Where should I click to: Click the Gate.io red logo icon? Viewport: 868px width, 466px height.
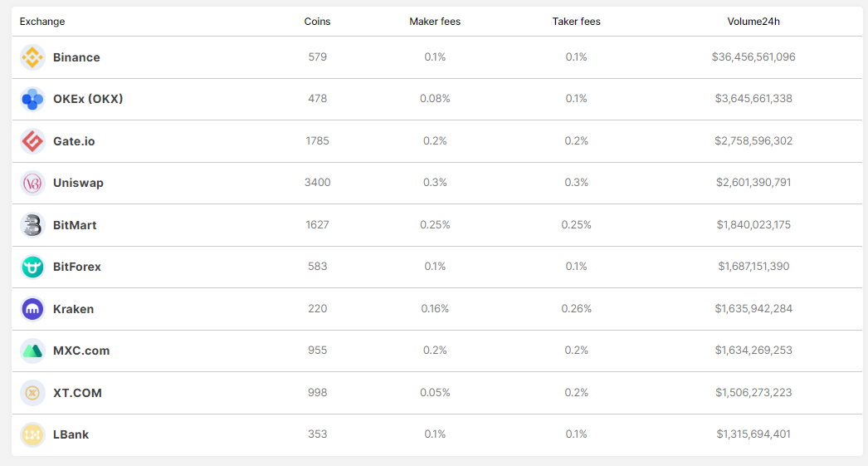32,141
